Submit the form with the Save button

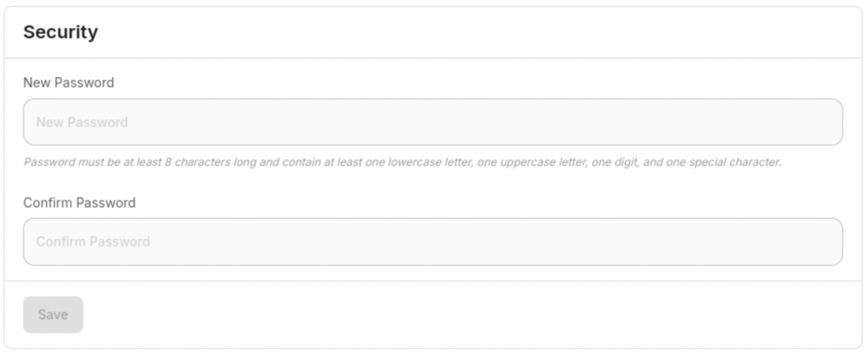pyautogui.click(x=53, y=314)
